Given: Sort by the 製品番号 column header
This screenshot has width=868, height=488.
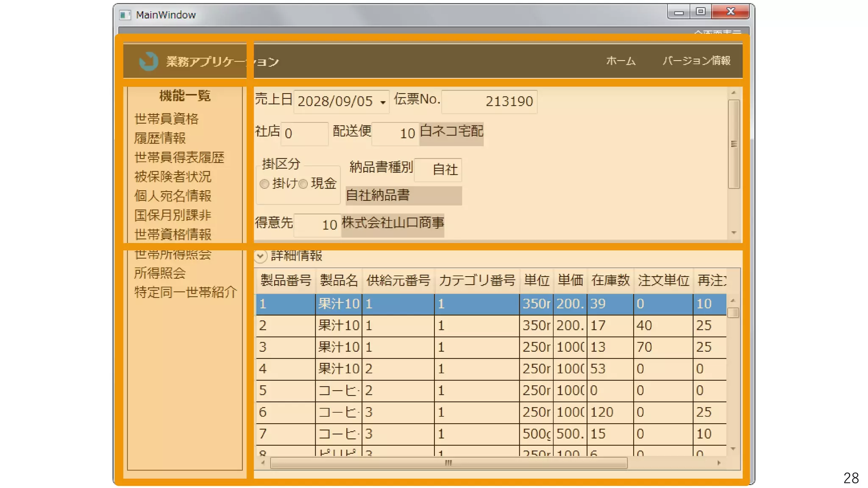Looking at the screenshot, I should pyautogui.click(x=286, y=280).
